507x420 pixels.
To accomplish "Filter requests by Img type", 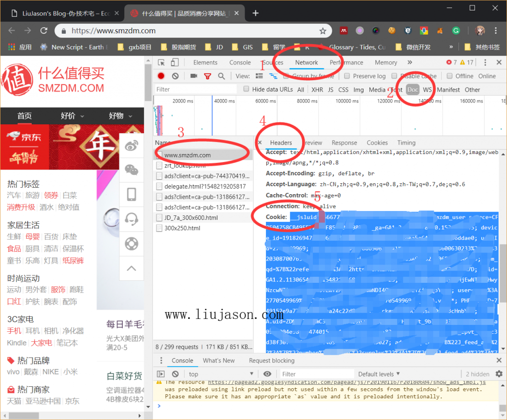I will click(x=358, y=90).
